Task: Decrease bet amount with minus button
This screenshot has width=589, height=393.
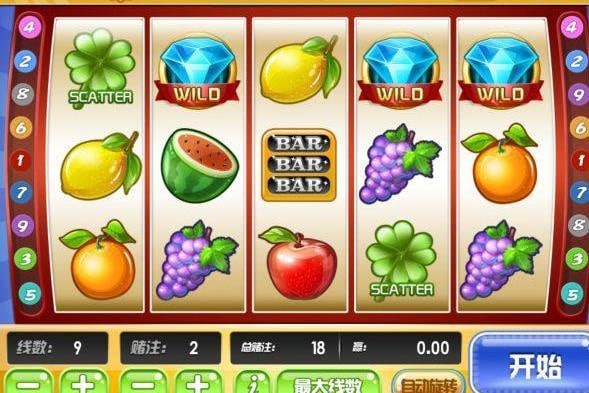Action: pyautogui.click(x=143, y=382)
